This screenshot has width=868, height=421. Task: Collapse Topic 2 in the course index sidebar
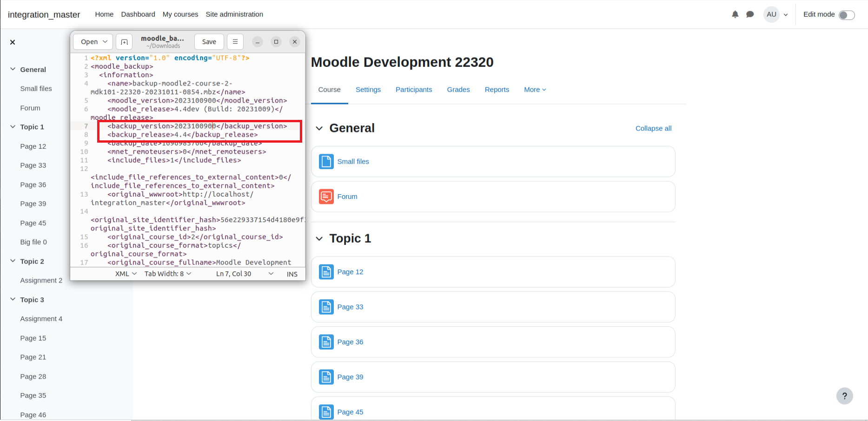tap(13, 261)
